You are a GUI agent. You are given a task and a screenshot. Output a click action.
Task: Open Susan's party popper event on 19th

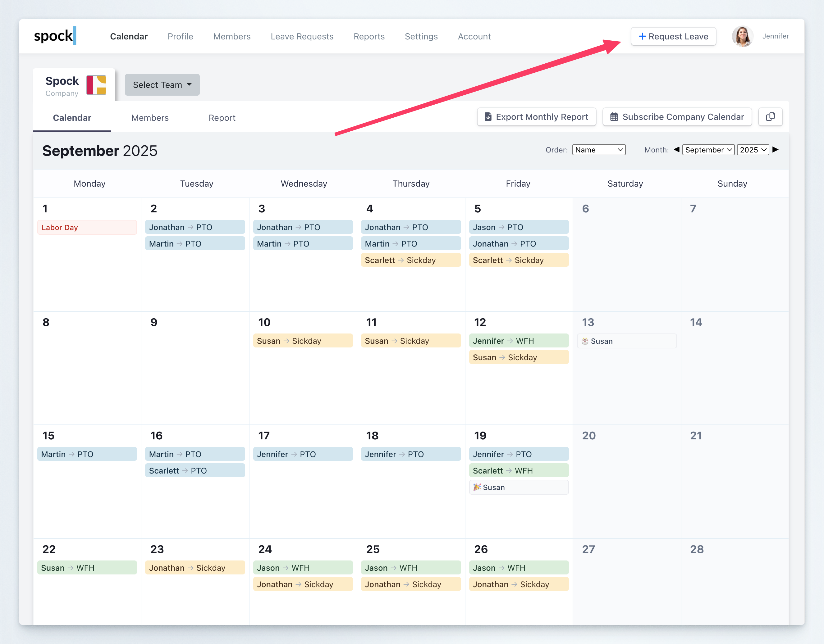pyautogui.click(x=518, y=487)
